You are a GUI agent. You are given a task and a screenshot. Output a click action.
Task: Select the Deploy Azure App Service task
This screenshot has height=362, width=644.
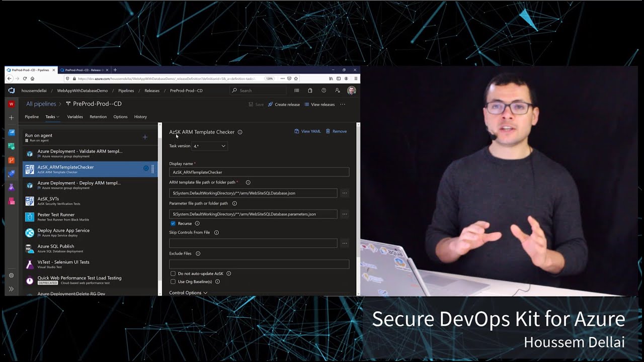tap(91, 232)
